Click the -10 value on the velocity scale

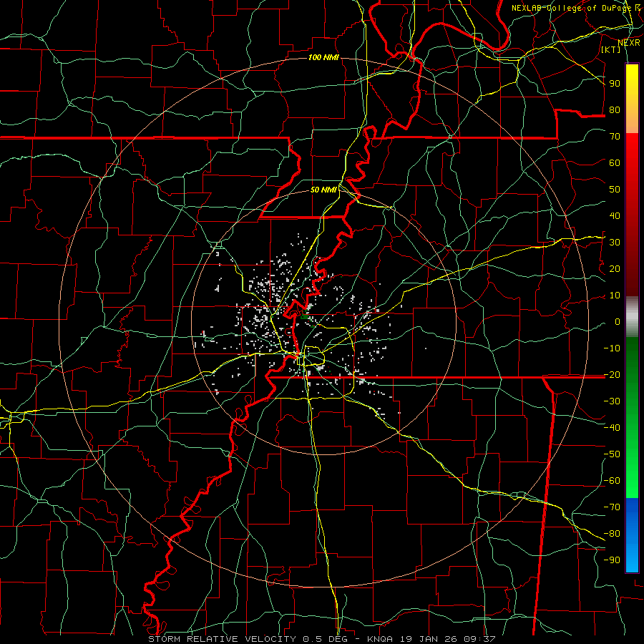[612, 348]
